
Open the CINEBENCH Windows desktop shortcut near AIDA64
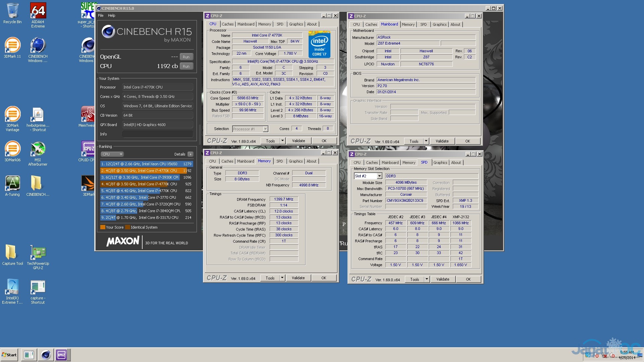[38, 49]
